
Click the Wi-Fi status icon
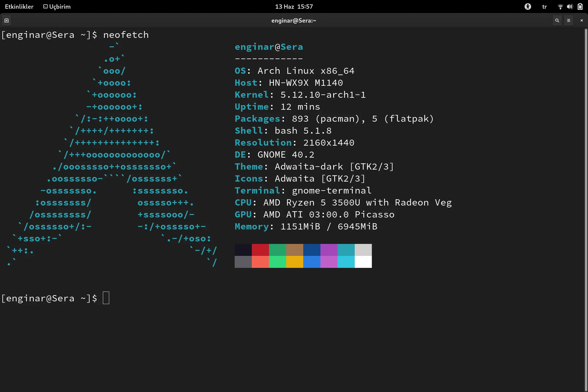[x=560, y=7]
